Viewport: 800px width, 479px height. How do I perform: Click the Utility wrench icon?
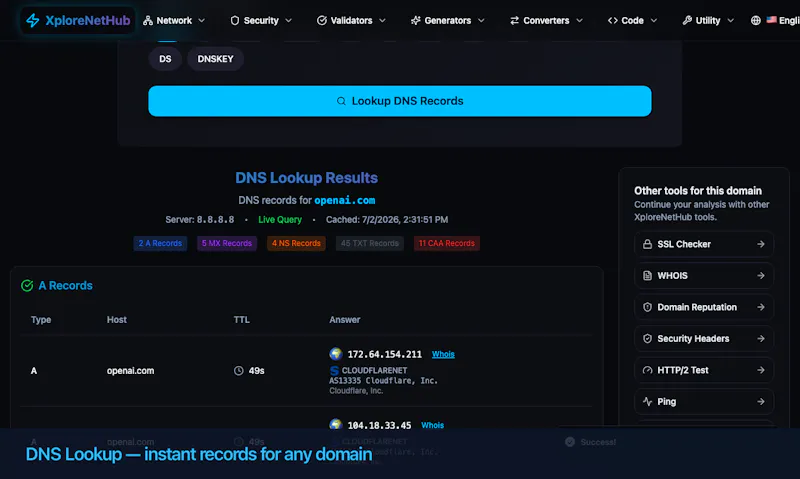coord(687,20)
